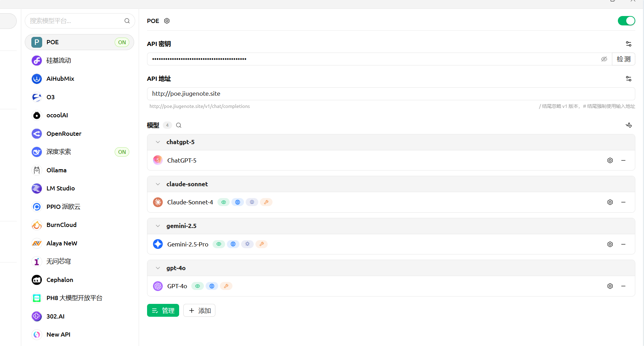Select AiHubMix provider
This screenshot has height=346, width=644.
[79, 79]
